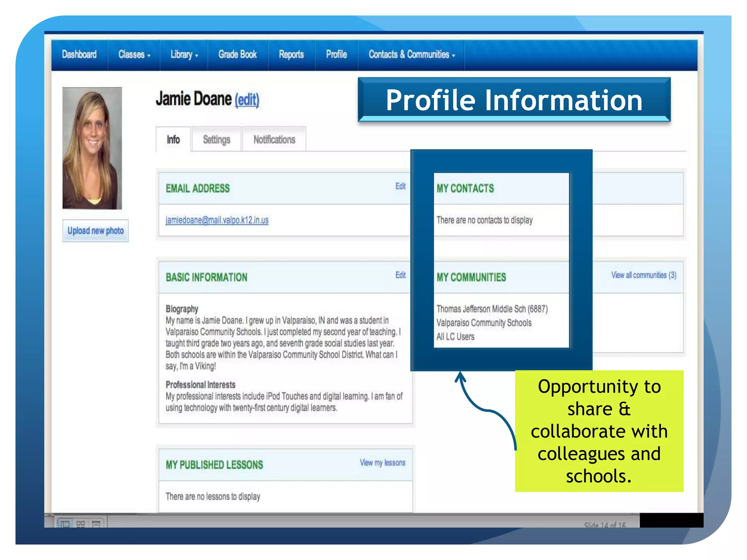Switch to Slide Sorter view icon

coord(81,524)
